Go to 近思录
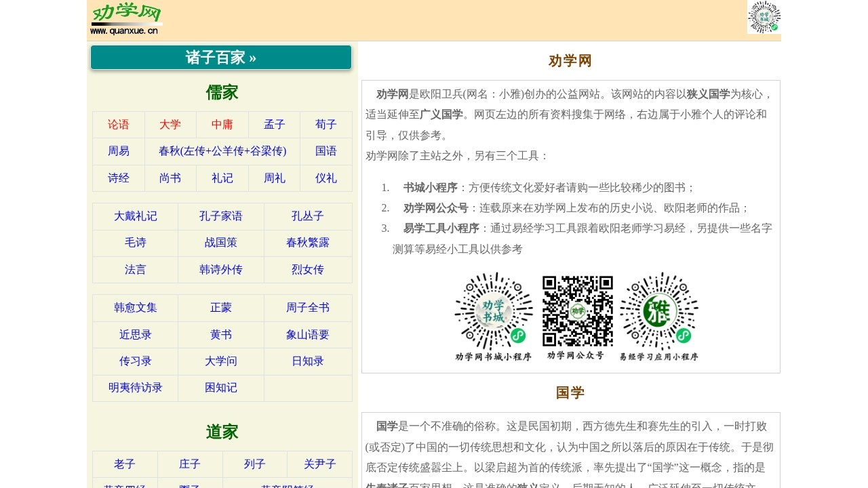This screenshot has width=868, height=488. pos(136,334)
